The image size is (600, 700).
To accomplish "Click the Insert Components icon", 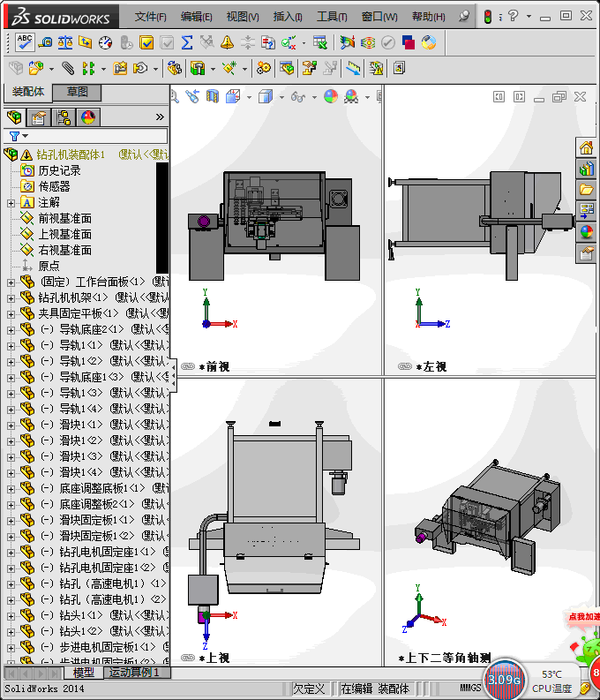I will 35,68.
